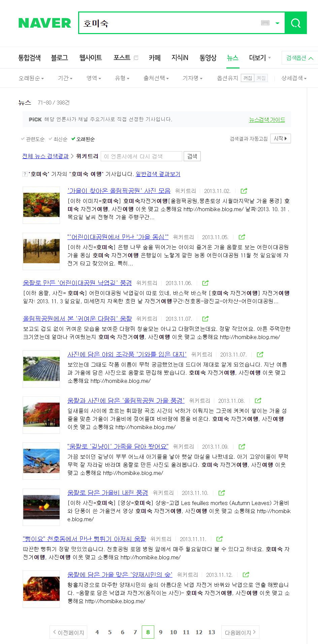The image size is (318, 644).
Task: Click the green search magnifier button
Action: point(295,23)
